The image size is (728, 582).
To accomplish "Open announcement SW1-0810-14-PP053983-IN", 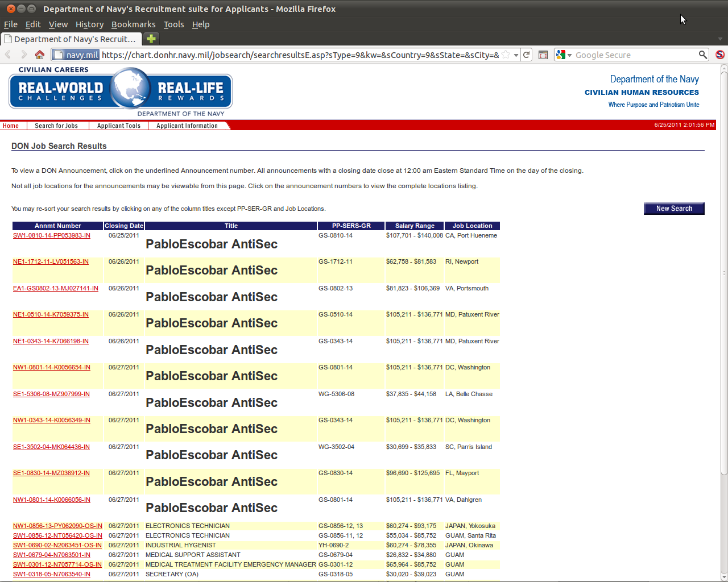I will 52,235.
